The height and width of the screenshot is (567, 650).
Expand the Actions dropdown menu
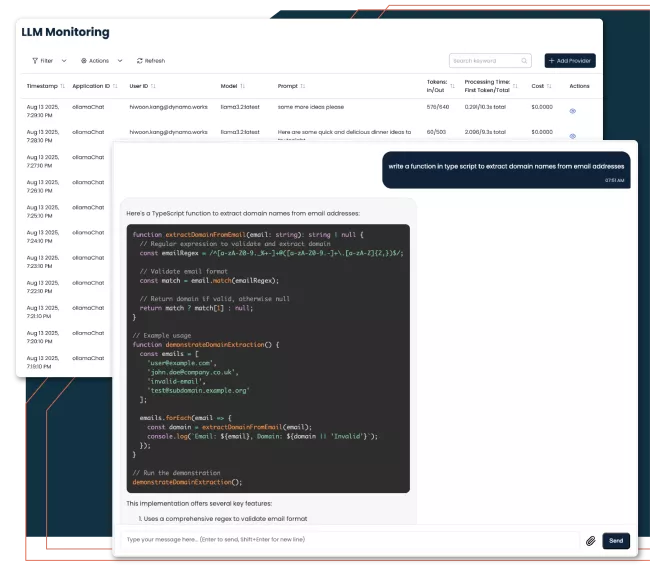click(98, 61)
